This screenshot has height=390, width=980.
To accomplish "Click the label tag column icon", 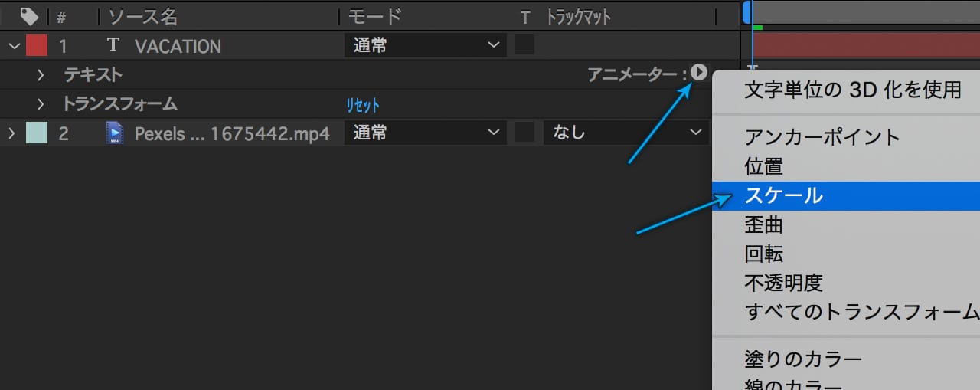I will (x=29, y=16).
